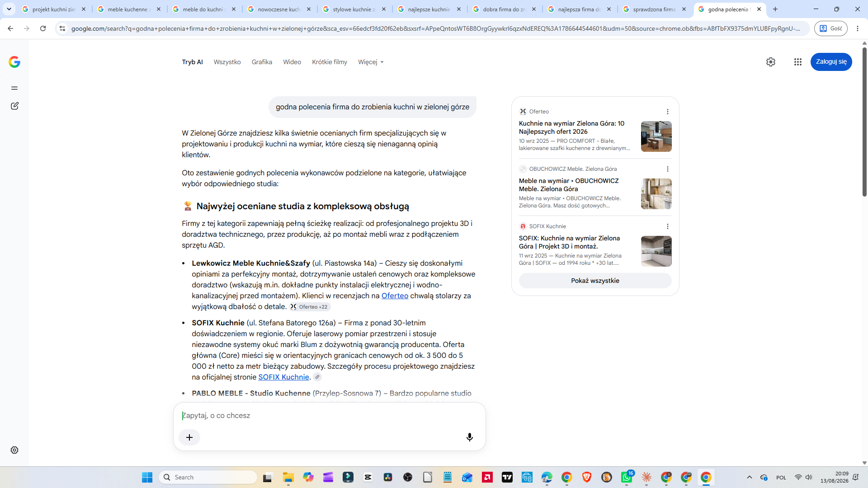This screenshot has width=868, height=488.
Task: Click the microphone voice input icon
Action: point(470,437)
